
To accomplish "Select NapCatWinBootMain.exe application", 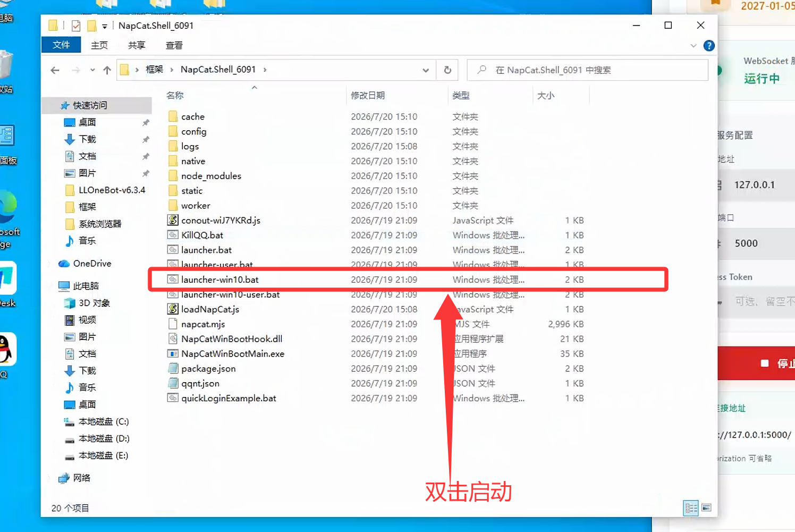I will point(232,354).
